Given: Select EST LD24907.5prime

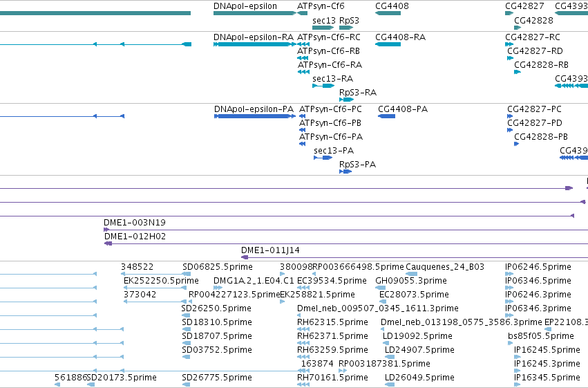Looking at the screenshot, I should [x=390, y=358].
